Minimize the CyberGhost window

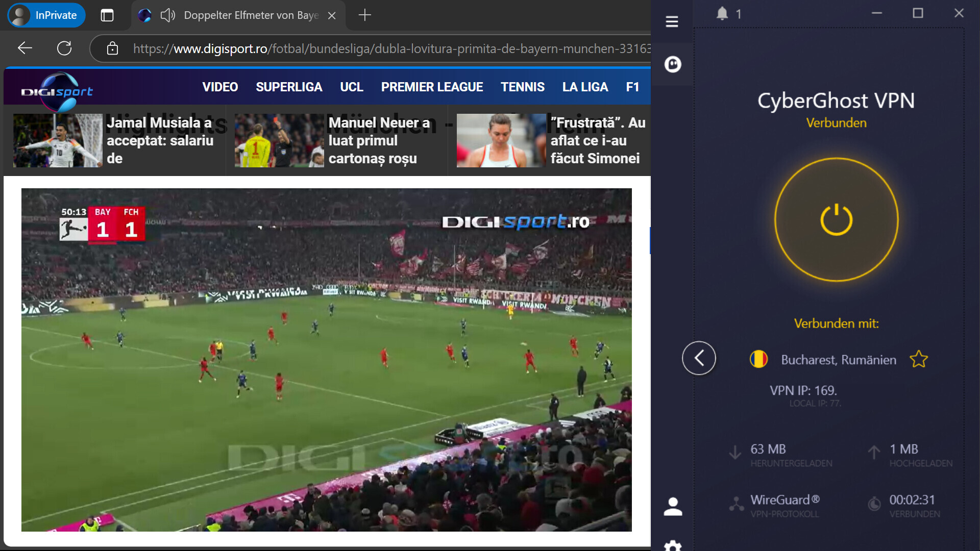[877, 13]
